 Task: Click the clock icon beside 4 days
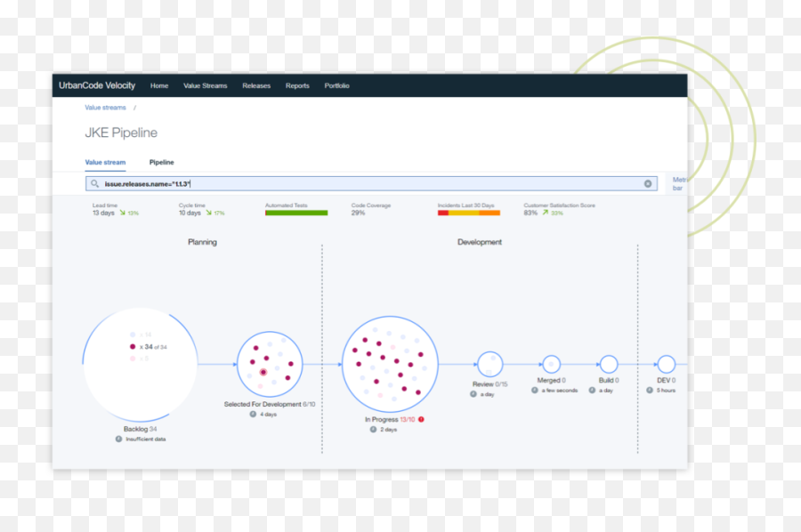(x=253, y=414)
